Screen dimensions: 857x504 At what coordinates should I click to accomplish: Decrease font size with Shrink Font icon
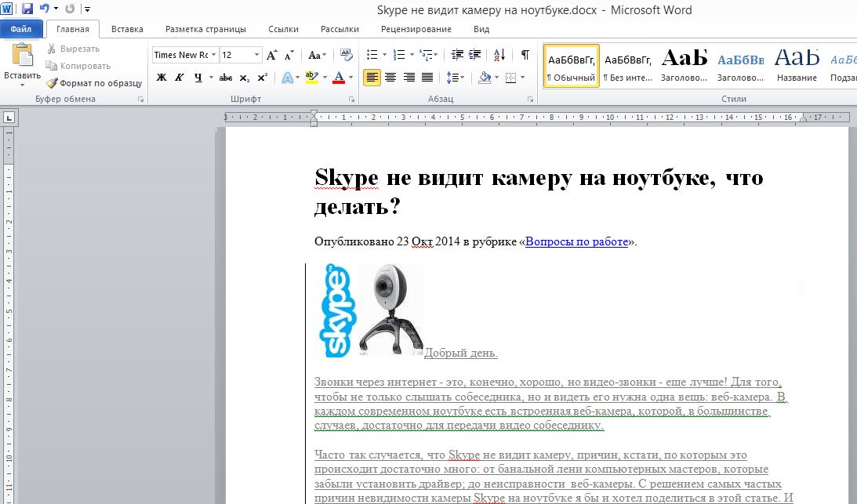click(x=289, y=55)
